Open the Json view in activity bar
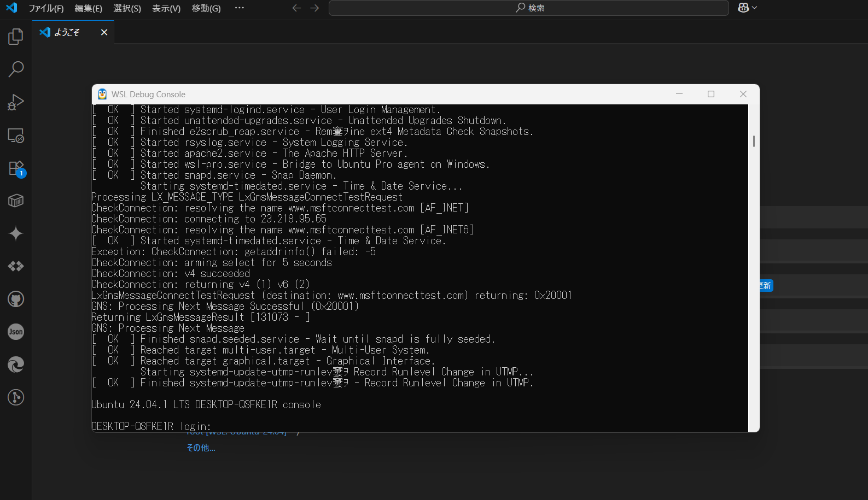 click(16, 332)
